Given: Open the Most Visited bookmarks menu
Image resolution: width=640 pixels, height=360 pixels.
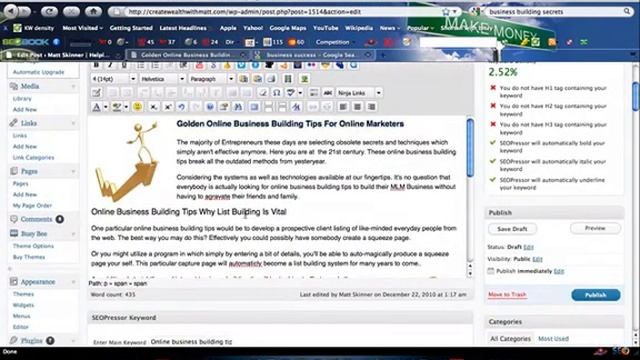Looking at the screenshot, I should pyautogui.click(x=82, y=28).
